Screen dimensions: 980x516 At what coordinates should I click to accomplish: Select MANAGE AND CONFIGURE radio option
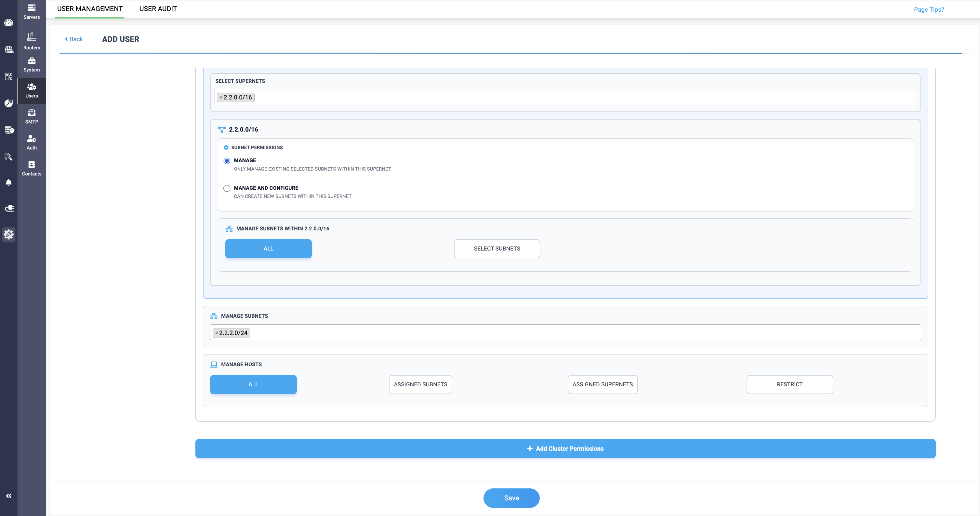(227, 188)
